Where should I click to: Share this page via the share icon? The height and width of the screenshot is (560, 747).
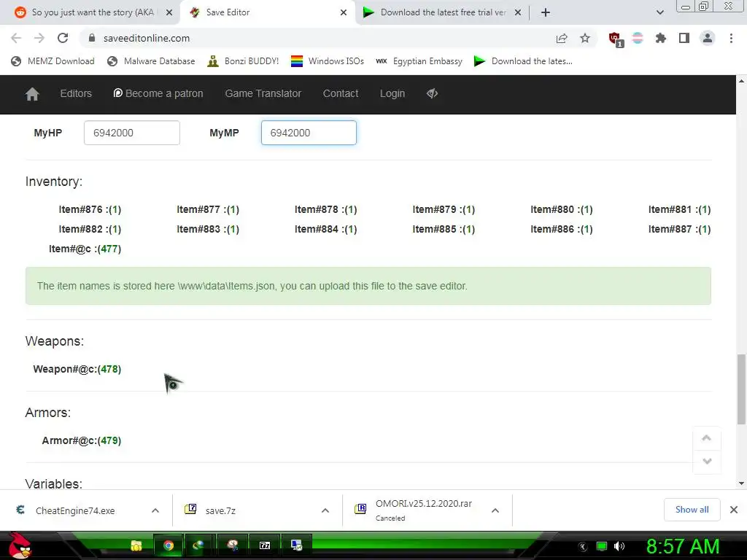click(562, 38)
